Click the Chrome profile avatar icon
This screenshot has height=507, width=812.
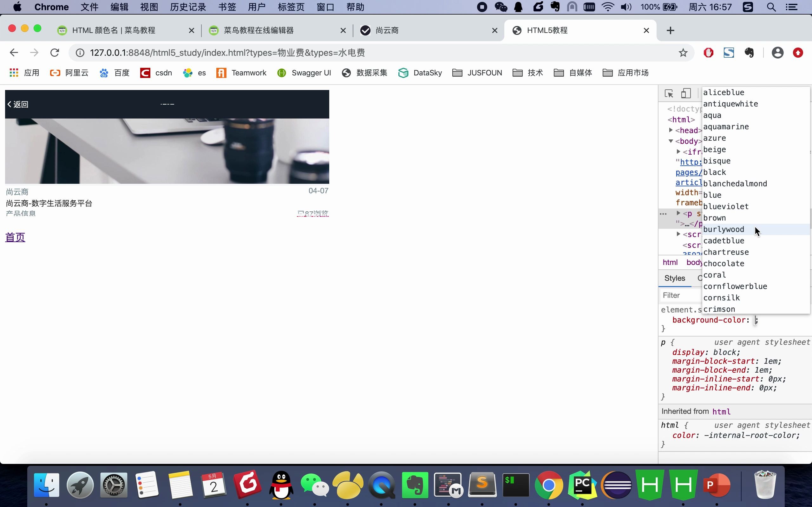click(777, 53)
